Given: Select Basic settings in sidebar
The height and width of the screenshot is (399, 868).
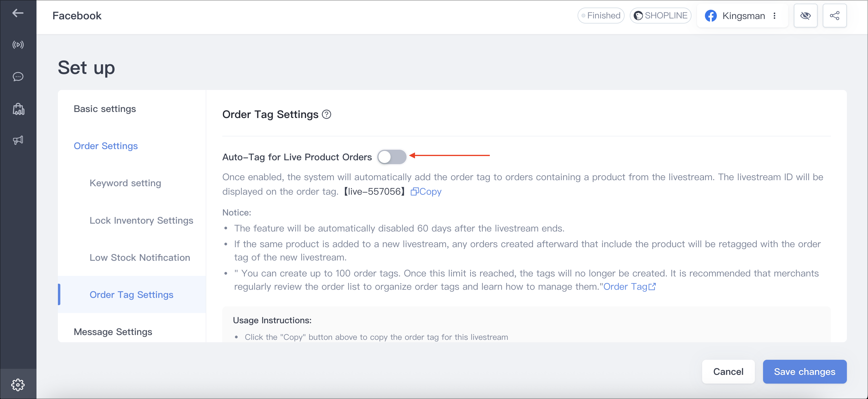Looking at the screenshot, I should pos(104,109).
